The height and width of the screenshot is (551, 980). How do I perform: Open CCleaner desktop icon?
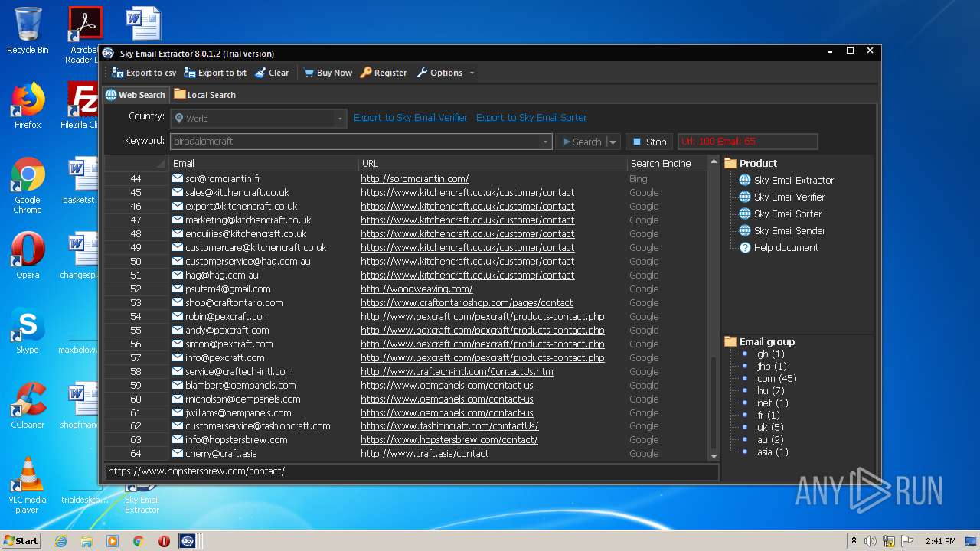(x=28, y=406)
